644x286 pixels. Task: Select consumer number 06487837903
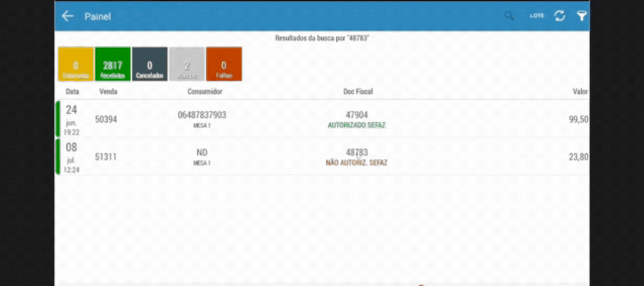(202, 115)
